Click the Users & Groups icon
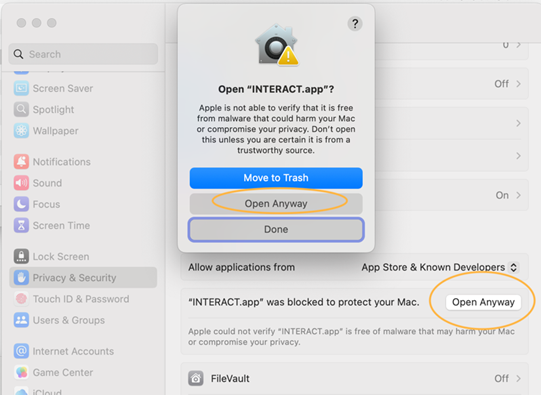The image size is (541, 395). 21,320
